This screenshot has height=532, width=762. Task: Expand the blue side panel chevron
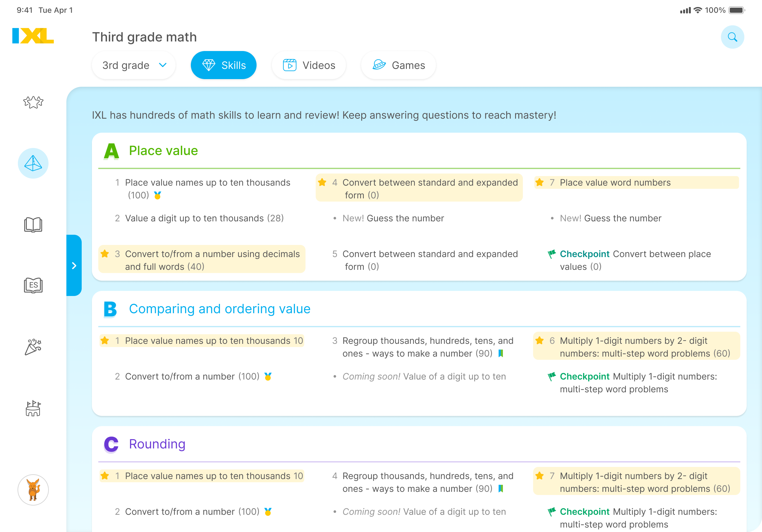coord(74,265)
